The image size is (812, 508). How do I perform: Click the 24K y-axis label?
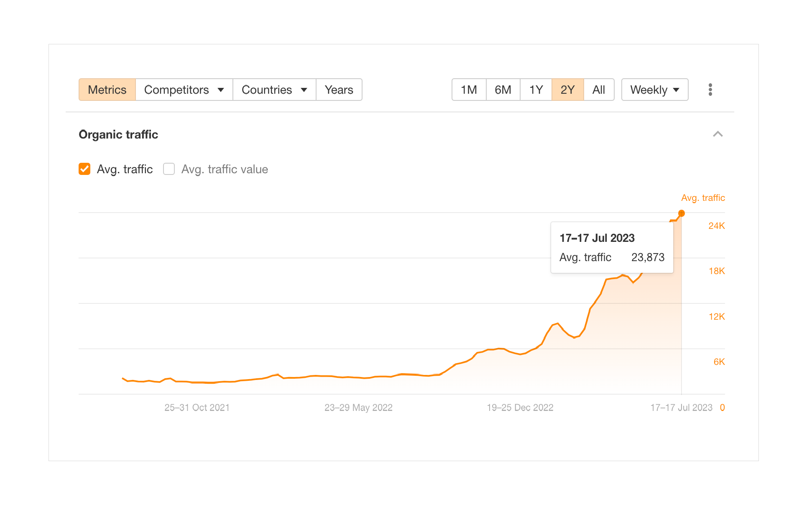tap(717, 226)
